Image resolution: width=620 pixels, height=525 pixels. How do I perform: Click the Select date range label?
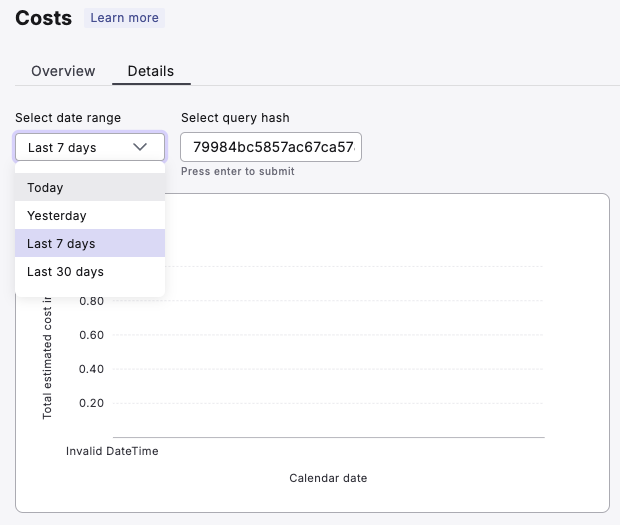(68, 118)
